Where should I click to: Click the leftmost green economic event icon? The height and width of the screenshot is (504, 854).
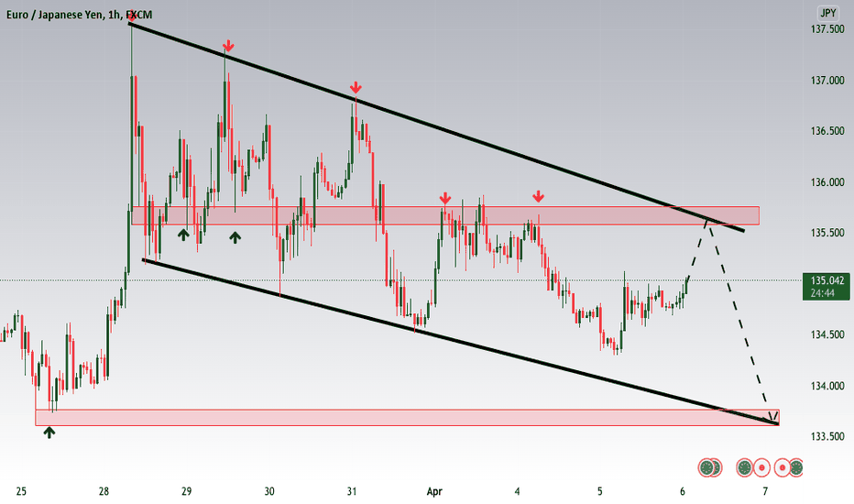707,467
